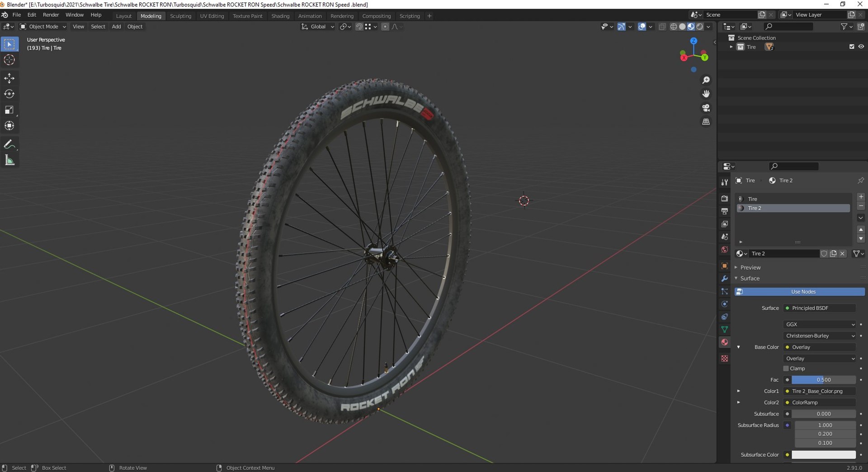Open Christensen-Burley subsurface method dropdown
The image size is (868, 472).
pos(820,336)
